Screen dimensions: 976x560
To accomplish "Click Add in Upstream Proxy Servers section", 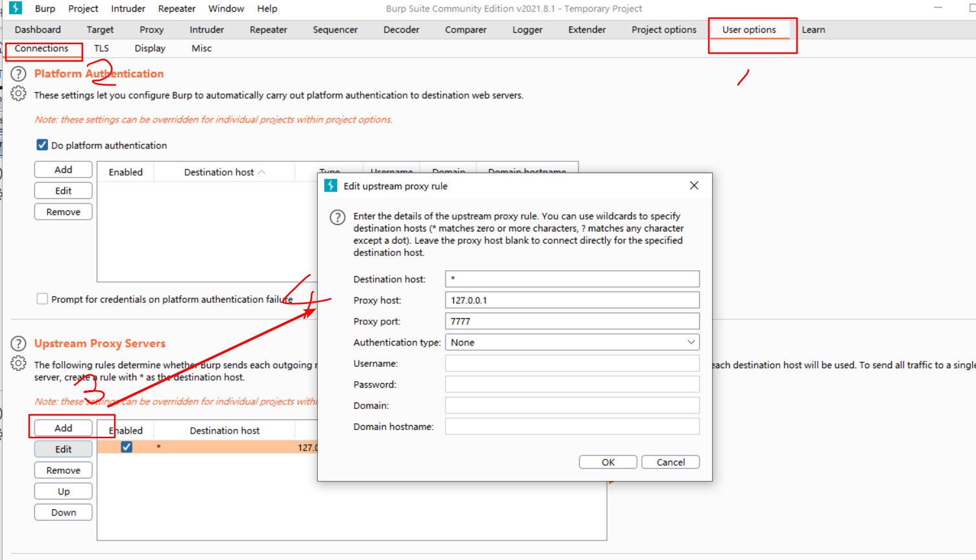I will click(x=63, y=428).
